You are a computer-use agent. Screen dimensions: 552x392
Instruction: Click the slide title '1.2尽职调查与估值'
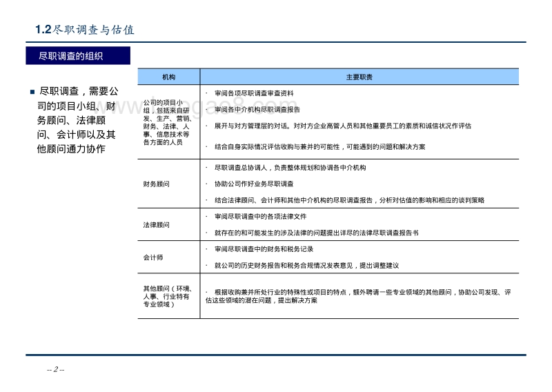85,30
